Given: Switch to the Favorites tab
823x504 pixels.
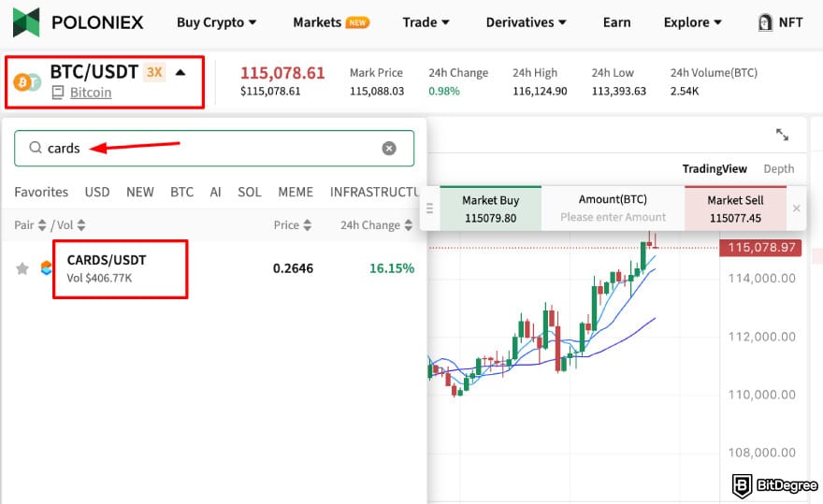Looking at the screenshot, I should tap(41, 192).
